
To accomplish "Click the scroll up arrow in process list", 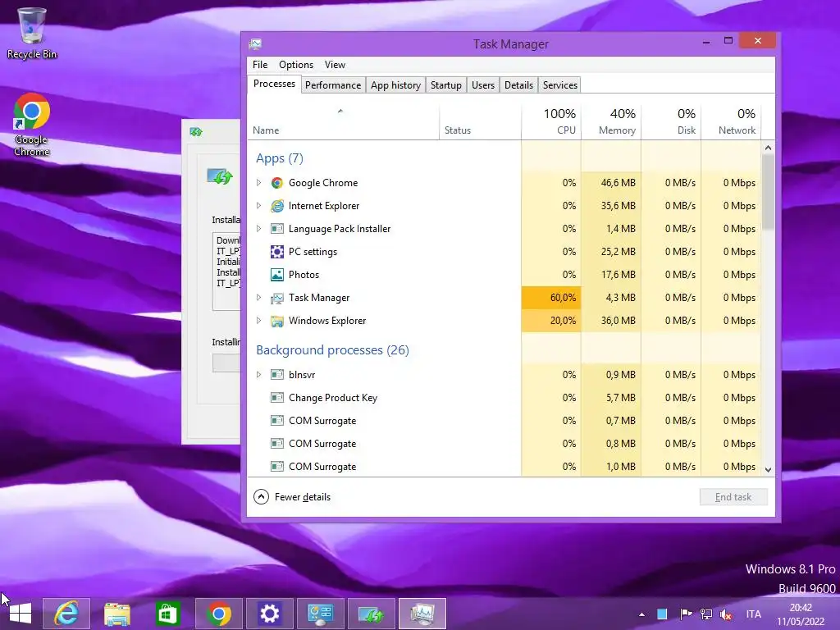I will (768, 148).
